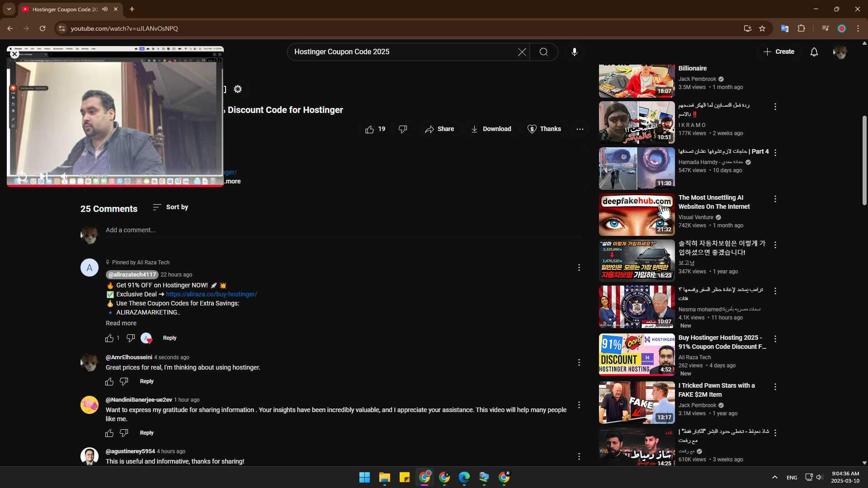
Task: Expand pinned comment with Read more
Action: tap(121, 323)
